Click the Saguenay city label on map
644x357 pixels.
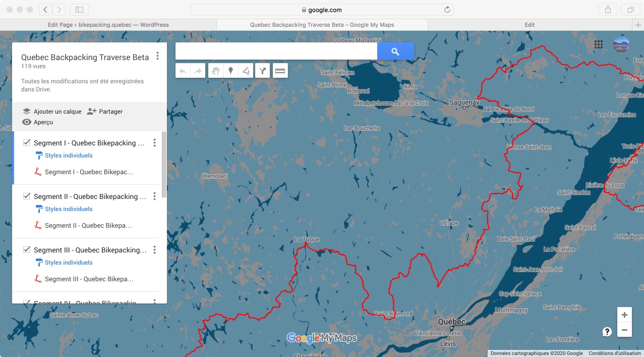464,103
